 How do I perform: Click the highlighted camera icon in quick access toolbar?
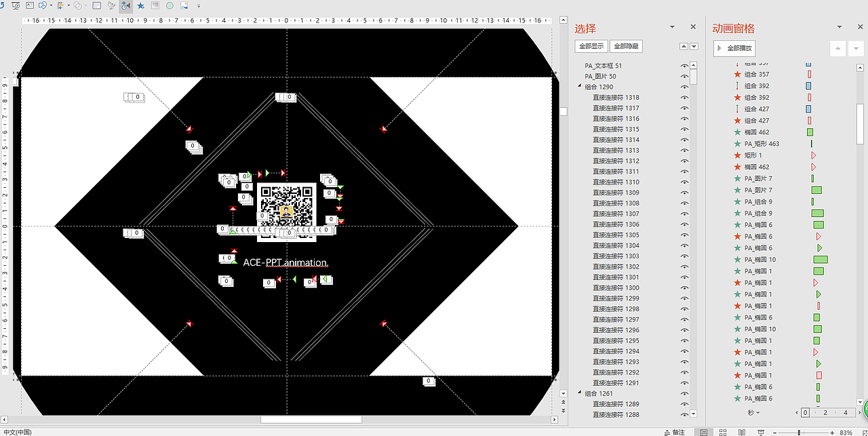(x=126, y=5)
